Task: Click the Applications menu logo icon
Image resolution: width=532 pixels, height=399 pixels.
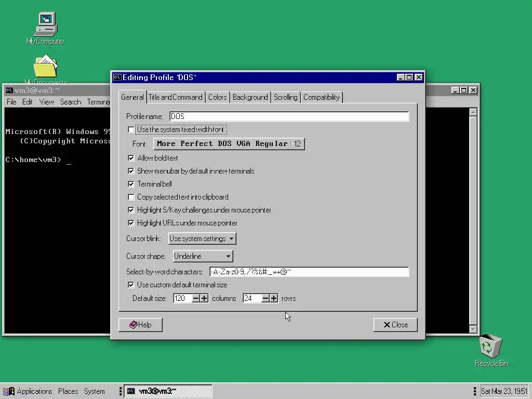Action: [x=9, y=391]
